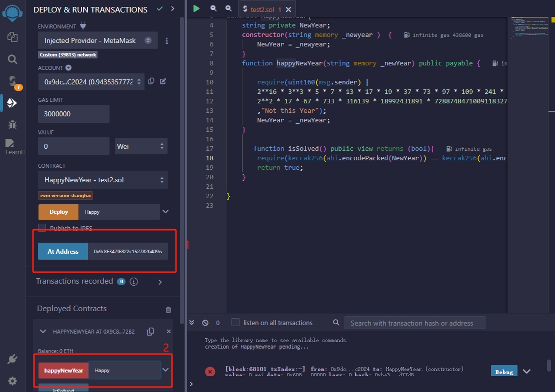Click the transaction hash search field
Image resolution: width=555 pixels, height=392 pixels.
(x=414, y=323)
